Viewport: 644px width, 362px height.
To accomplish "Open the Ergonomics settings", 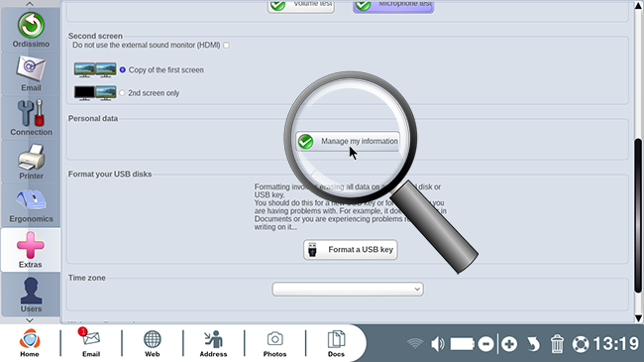I will (x=31, y=205).
